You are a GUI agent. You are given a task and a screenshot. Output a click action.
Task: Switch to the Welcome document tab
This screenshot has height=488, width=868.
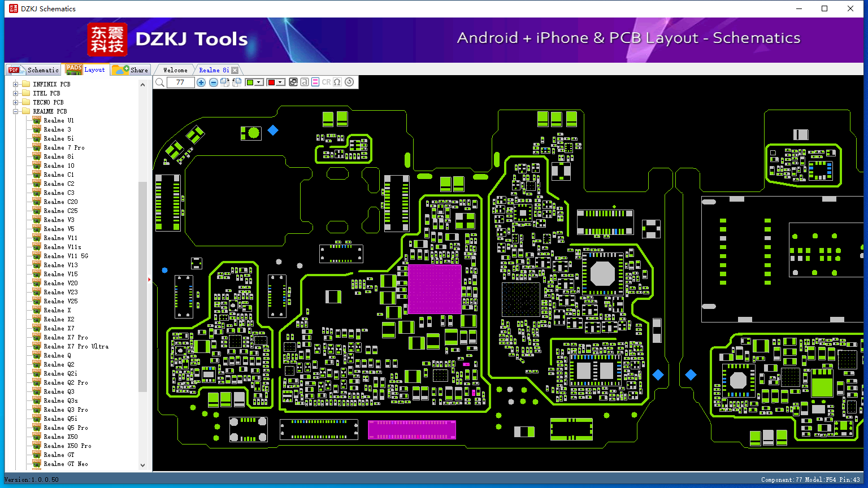pyautogui.click(x=175, y=70)
